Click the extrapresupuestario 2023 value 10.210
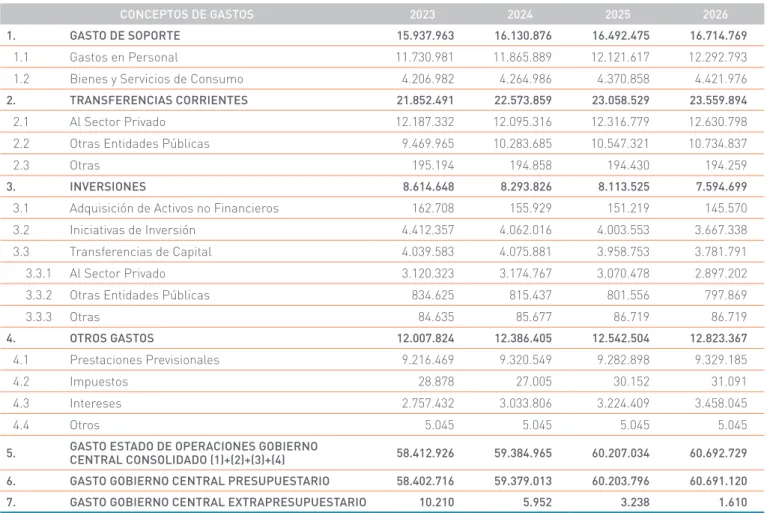767x513 pixels. [x=437, y=502]
